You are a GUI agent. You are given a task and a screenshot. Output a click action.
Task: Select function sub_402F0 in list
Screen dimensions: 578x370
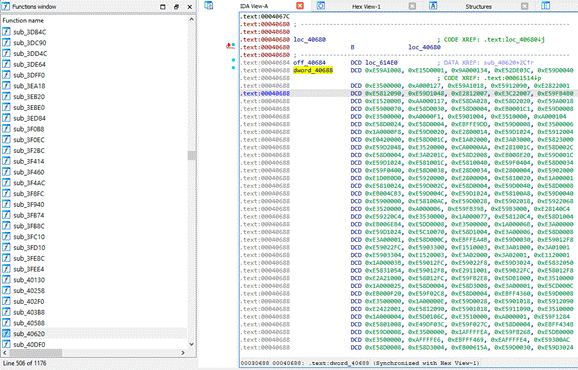click(x=29, y=301)
